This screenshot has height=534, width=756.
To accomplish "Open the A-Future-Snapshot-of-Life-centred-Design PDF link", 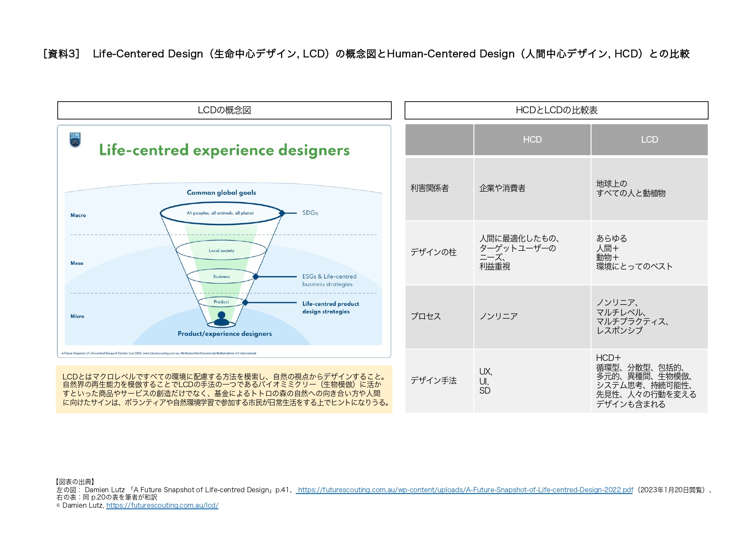I will (465, 490).
